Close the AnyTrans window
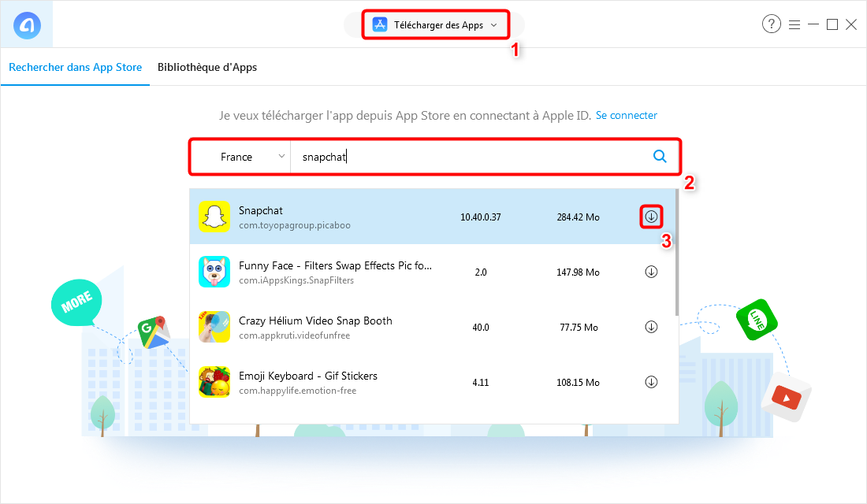 [851, 24]
